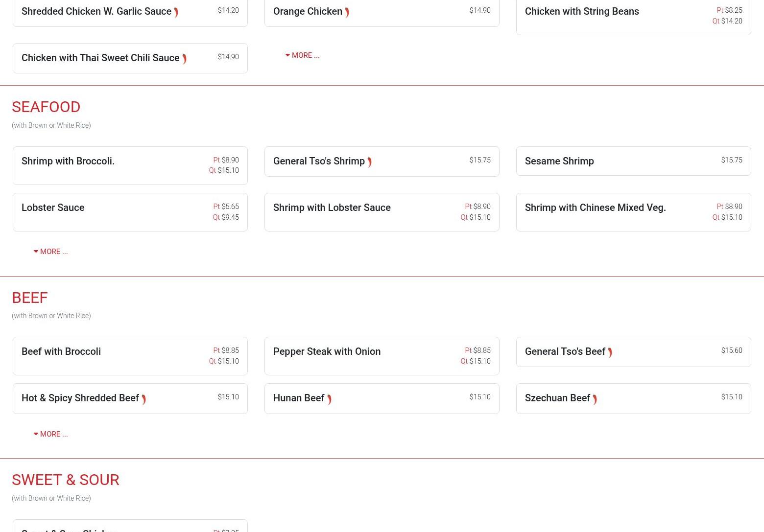Open Shrimp with Lobster Sauce
Viewport: 764px width, 532px height.
[x=382, y=212]
